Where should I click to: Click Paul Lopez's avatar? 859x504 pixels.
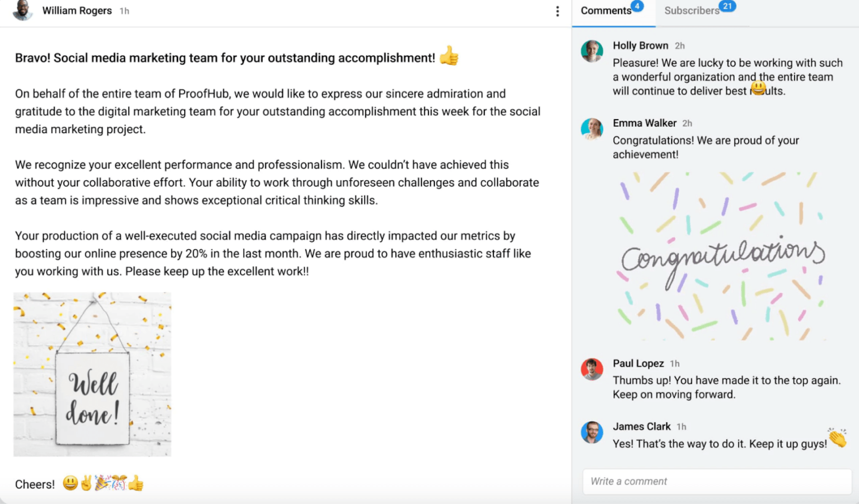click(592, 369)
